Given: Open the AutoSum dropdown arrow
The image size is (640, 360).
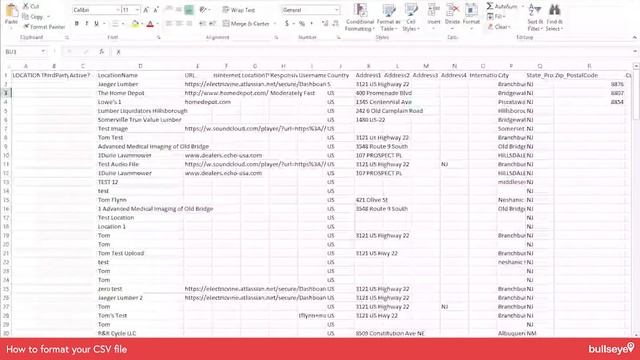Looking at the screenshot, I should coord(522,6).
